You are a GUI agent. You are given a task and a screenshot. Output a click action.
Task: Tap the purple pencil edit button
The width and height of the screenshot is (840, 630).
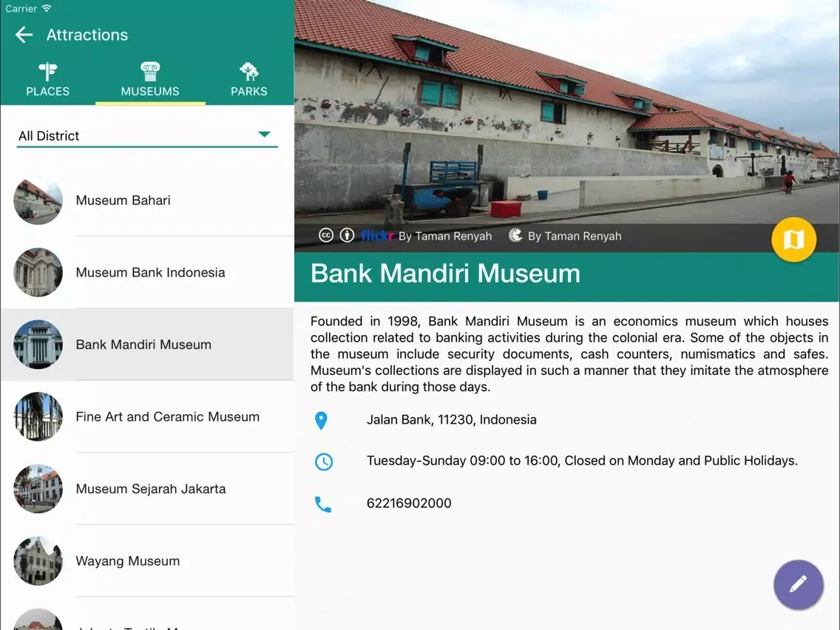[x=798, y=584]
